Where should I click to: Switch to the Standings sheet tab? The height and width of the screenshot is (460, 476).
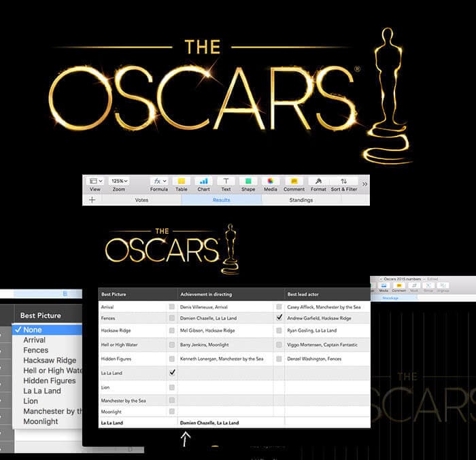point(301,200)
